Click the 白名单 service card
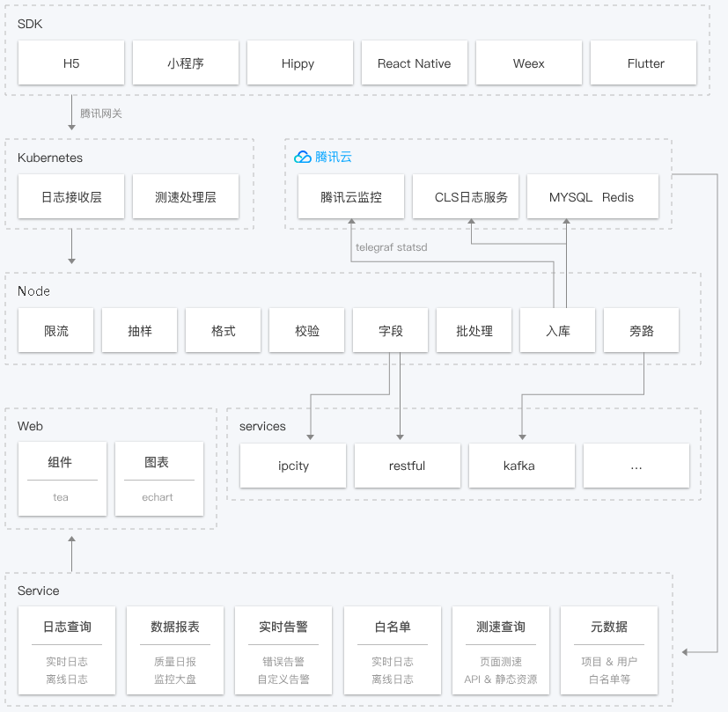Image resolution: width=728 pixels, height=712 pixels. click(x=393, y=650)
